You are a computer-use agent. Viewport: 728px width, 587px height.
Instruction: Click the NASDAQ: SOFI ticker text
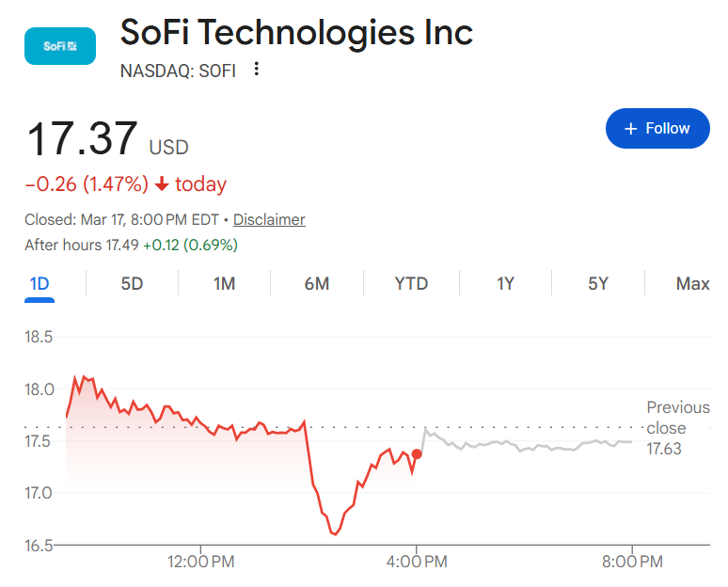click(x=178, y=70)
